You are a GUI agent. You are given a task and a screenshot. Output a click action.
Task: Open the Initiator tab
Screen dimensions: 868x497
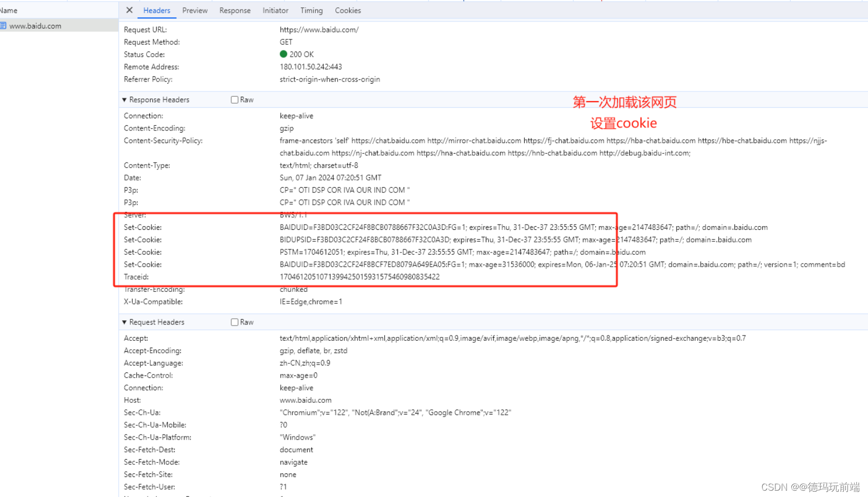click(x=275, y=11)
